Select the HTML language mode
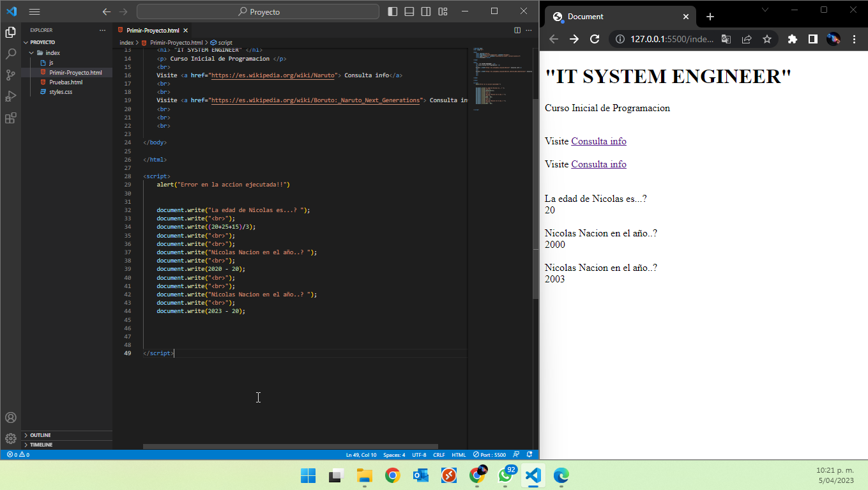The width and height of the screenshot is (868, 490). pyautogui.click(x=459, y=455)
